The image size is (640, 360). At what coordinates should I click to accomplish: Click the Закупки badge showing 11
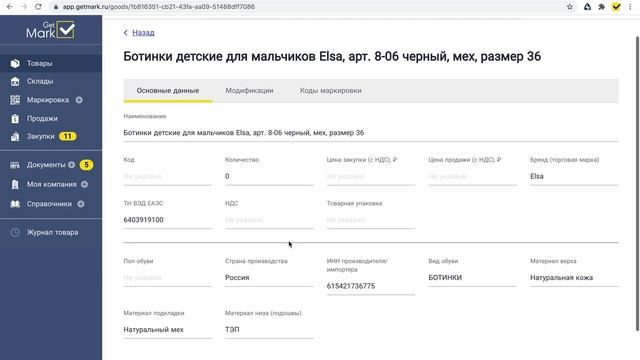click(68, 136)
